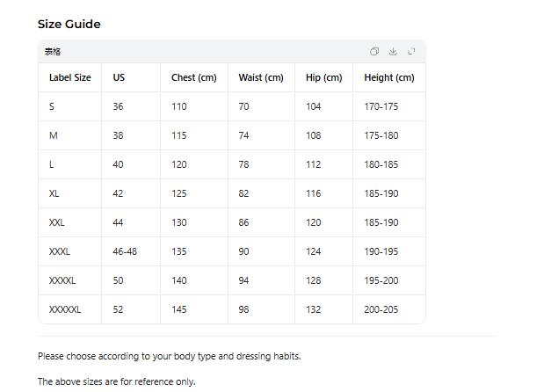Click the chest value 125 cell
The width and height of the screenshot is (551, 392).
click(x=179, y=193)
